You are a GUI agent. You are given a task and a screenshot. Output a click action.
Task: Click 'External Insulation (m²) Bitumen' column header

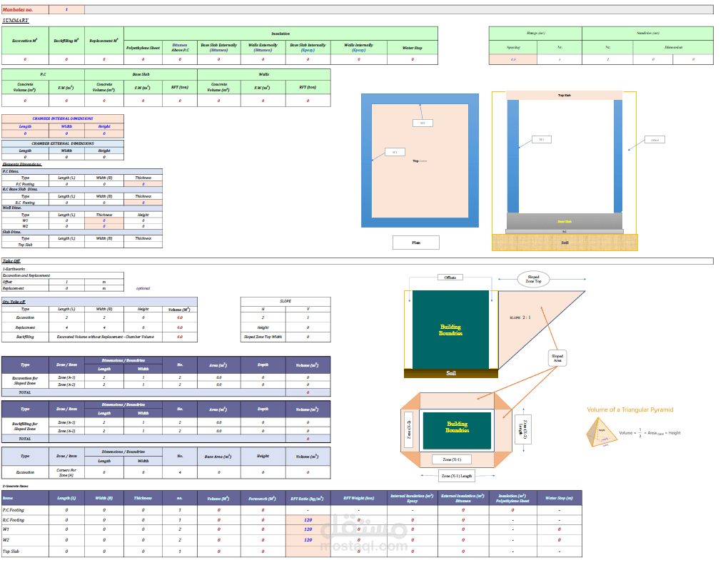pos(463,498)
